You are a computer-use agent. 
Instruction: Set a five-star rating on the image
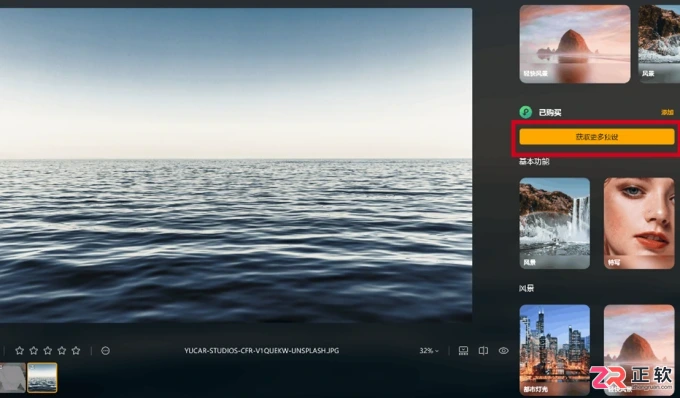tap(76, 350)
